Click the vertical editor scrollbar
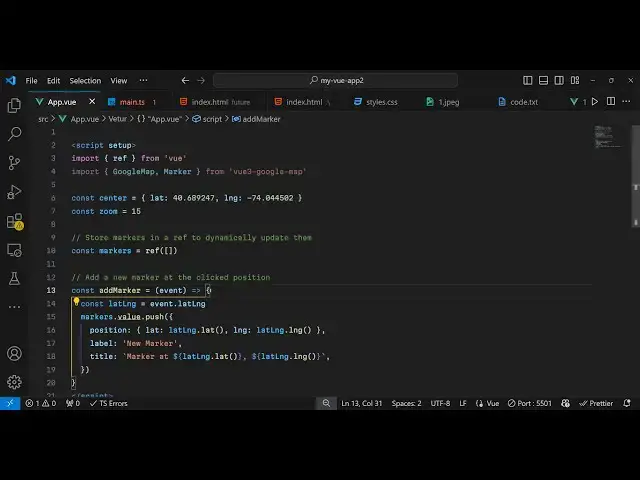This screenshot has width=640, height=480. click(636, 176)
